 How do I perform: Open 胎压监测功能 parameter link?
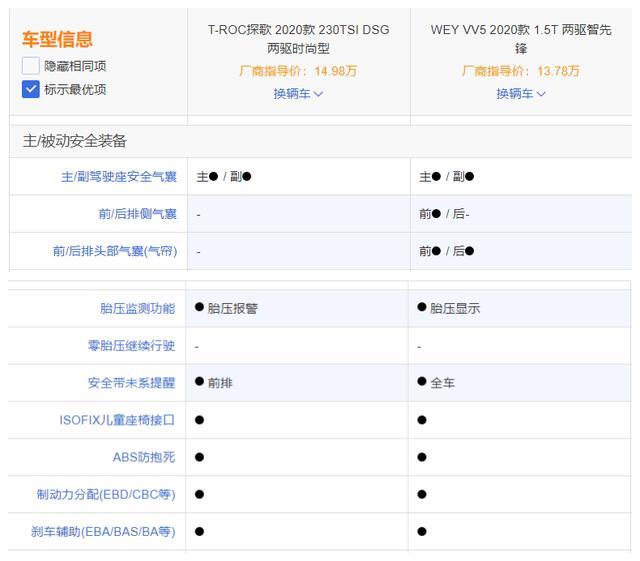[138, 308]
